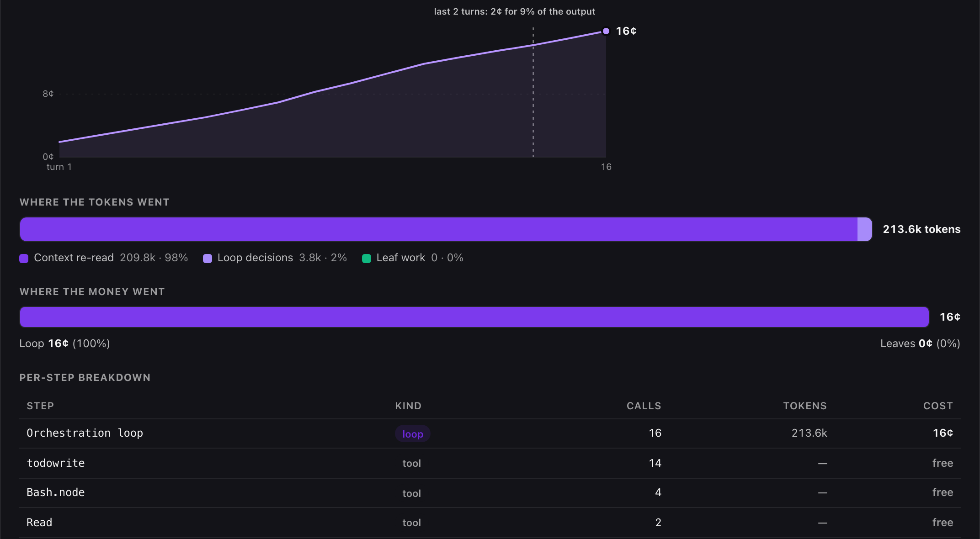Click the calls value '14' for todowrite
The image size is (980, 539).
(655, 463)
